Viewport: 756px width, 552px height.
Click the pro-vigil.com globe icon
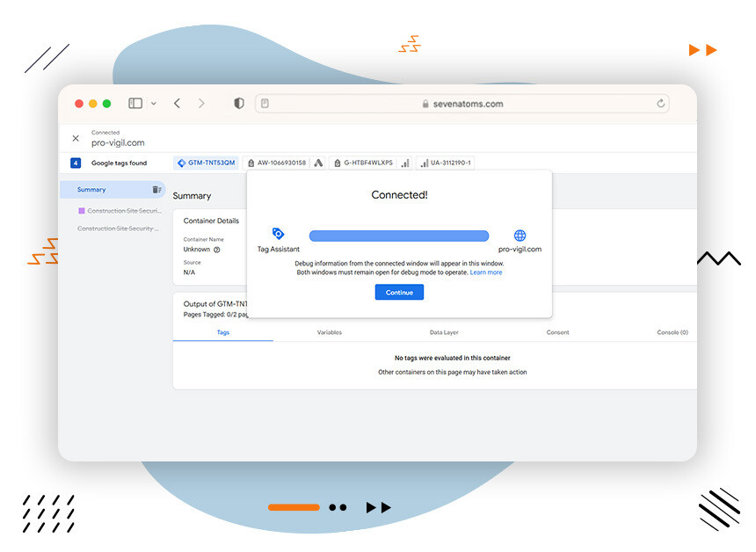tap(520, 236)
